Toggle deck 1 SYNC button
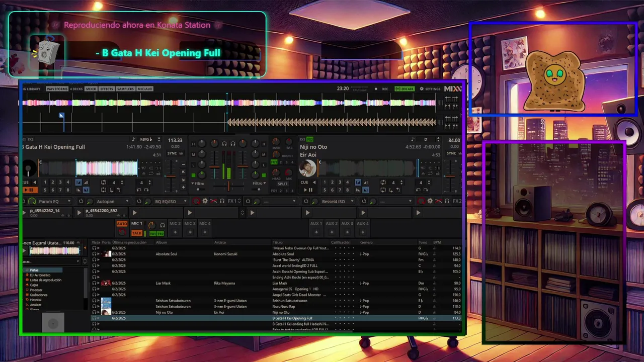 [172, 153]
